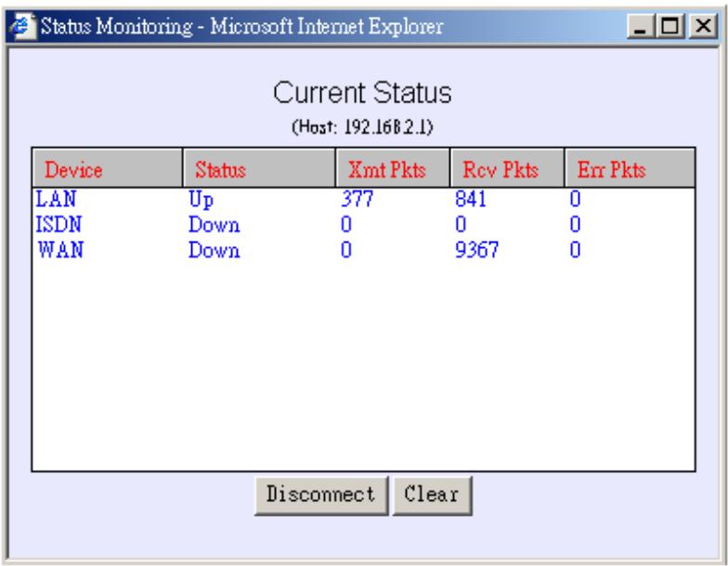Click the ISDN status value Down
The width and height of the screenshot is (728, 566).
point(214,225)
